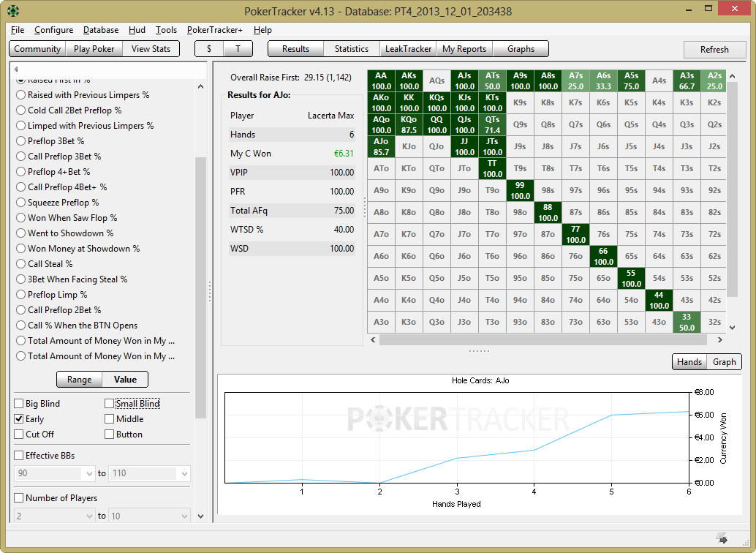Click the left panel scroll down arrow
The width and height of the screenshot is (756, 553).
point(200,516)
